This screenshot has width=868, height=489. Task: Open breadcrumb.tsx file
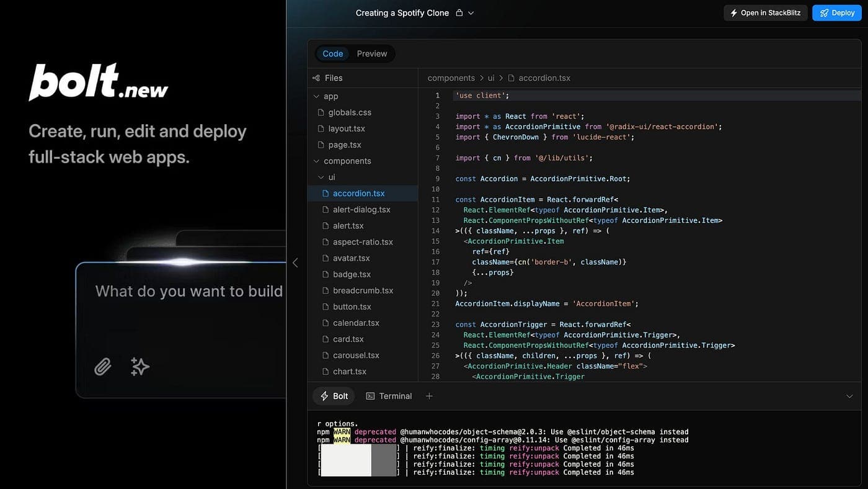click(363, 290)
